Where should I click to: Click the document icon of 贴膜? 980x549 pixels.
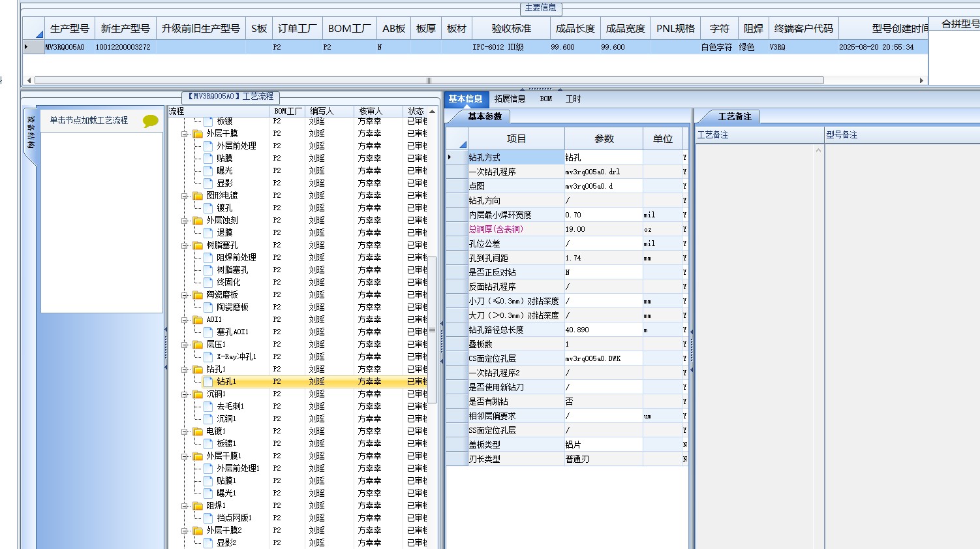[x=208, y=159]
